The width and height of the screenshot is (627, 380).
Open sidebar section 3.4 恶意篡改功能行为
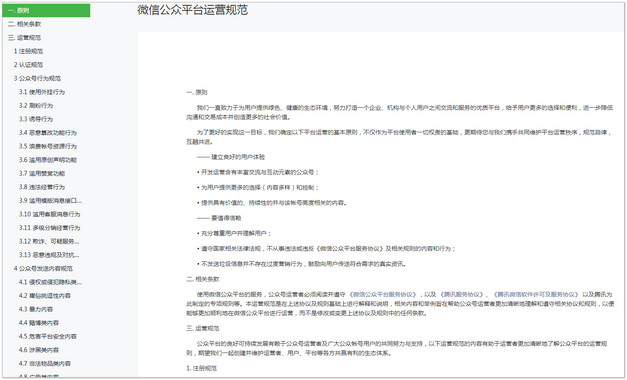48,133
